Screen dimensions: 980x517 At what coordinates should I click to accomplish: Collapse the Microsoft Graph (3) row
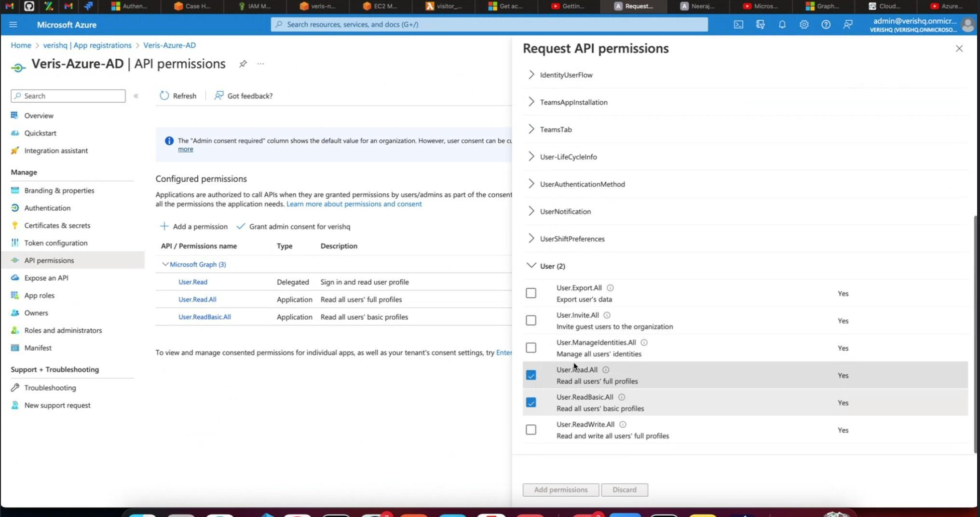pyautogui.click(x=165, y=264)
